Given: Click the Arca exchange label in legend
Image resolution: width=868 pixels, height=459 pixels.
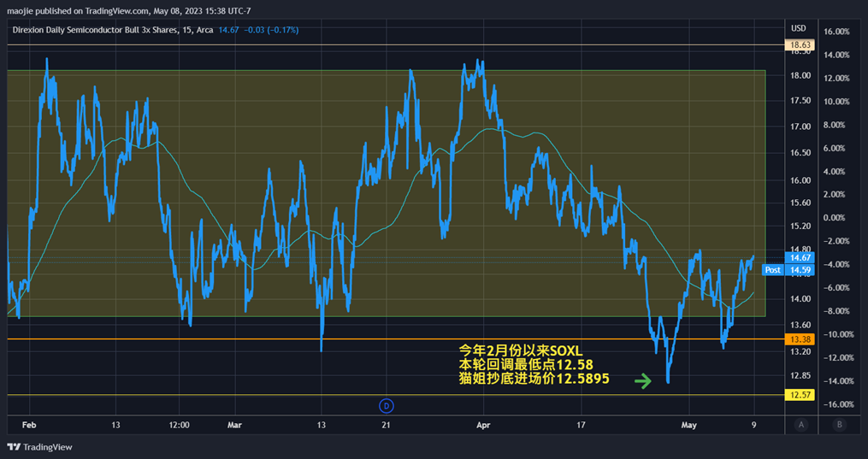Looking at the screenshot, I should (x=204, y=30).
